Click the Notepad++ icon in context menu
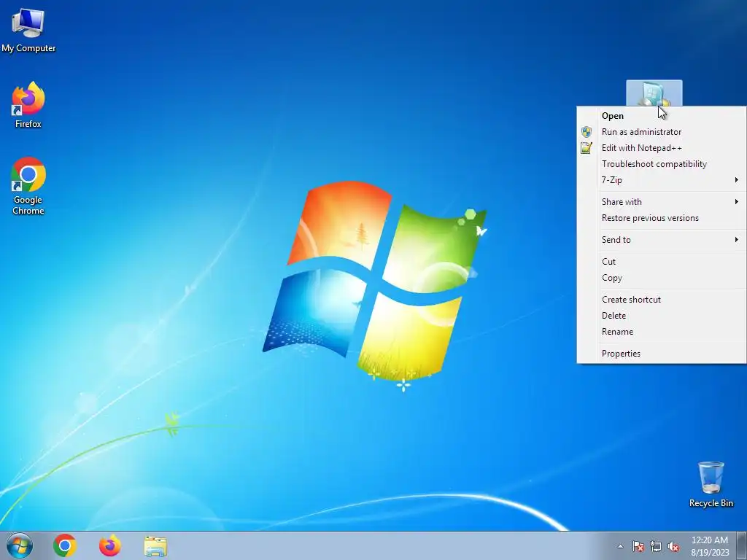The image size is (747, 560). [587, 148]
